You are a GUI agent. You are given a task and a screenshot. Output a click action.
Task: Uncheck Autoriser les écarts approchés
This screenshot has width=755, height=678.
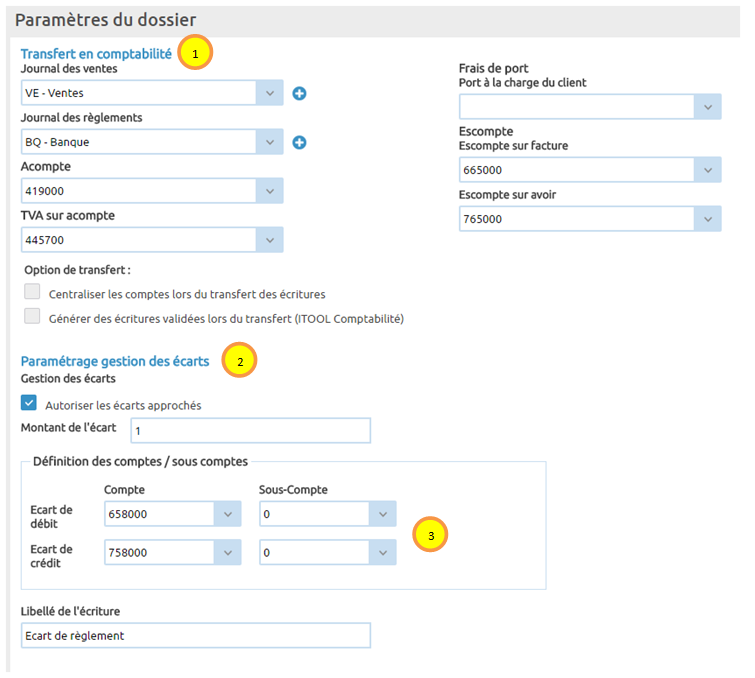point(30,404)
